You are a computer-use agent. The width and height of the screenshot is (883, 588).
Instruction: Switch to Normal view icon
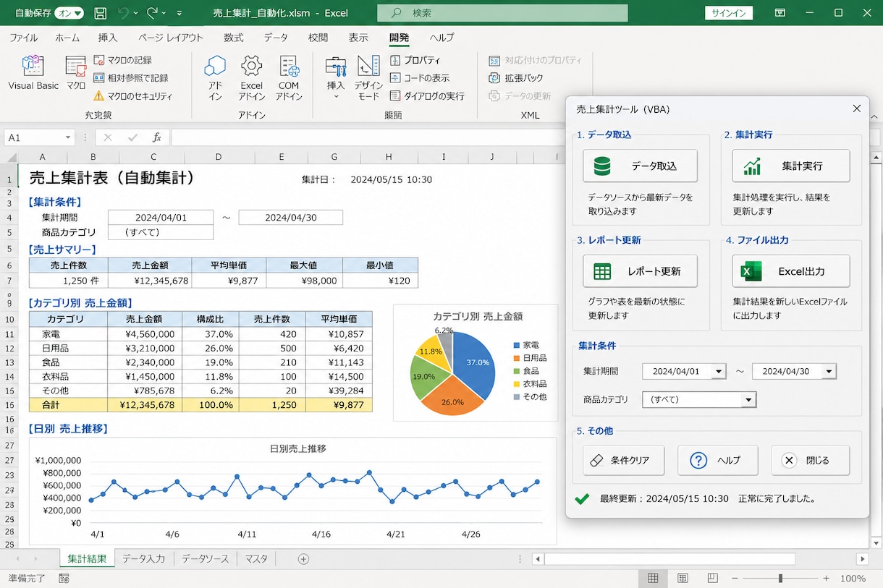click(653, 579)
